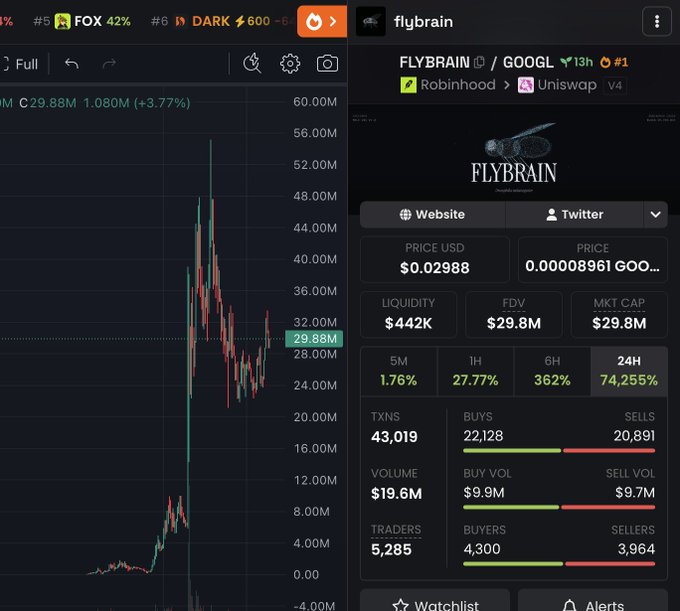Copy the FLYBRAIN token address icon
The width and height of the screenshot is (680, 611).
(479, 62)
